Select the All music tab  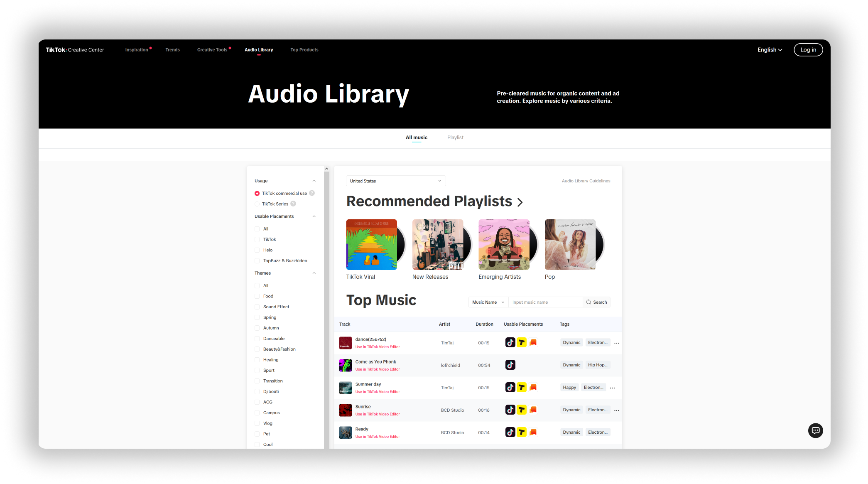(x=415, y=137)
